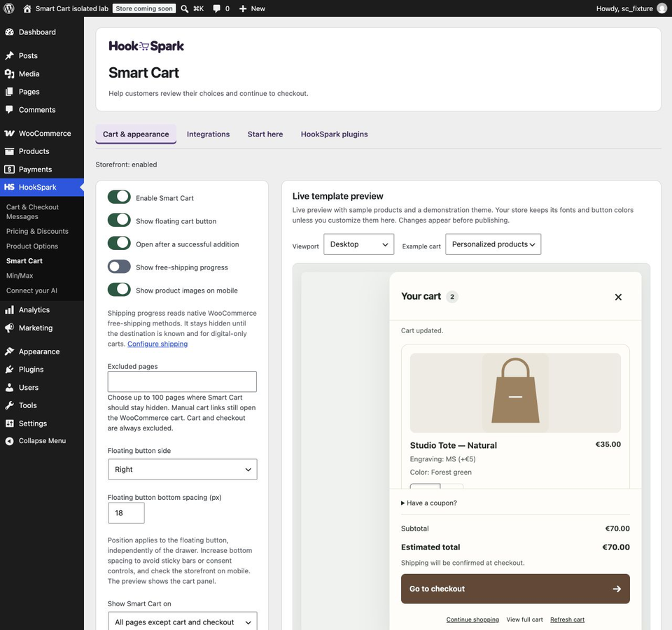Image resolution: width=672 pixels, height=630 pixels.
Task: Click Howdy, sc_fixture account text
Action: (624, 8)
